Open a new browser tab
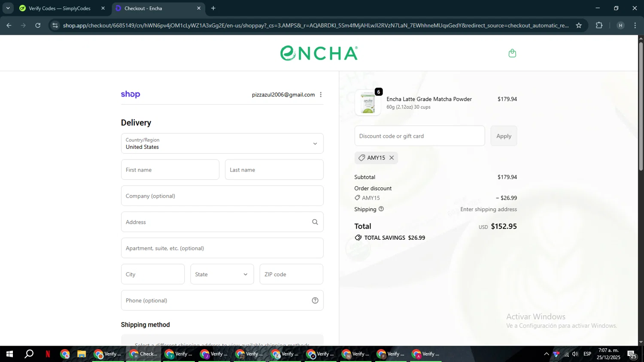Viewport: 644px width, 362px height. click(x=213, y=8)
